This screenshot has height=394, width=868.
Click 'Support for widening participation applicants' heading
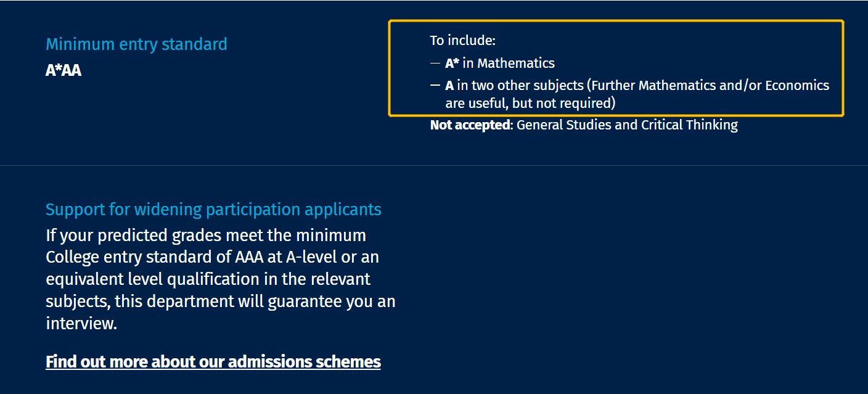tap(213, 210)
